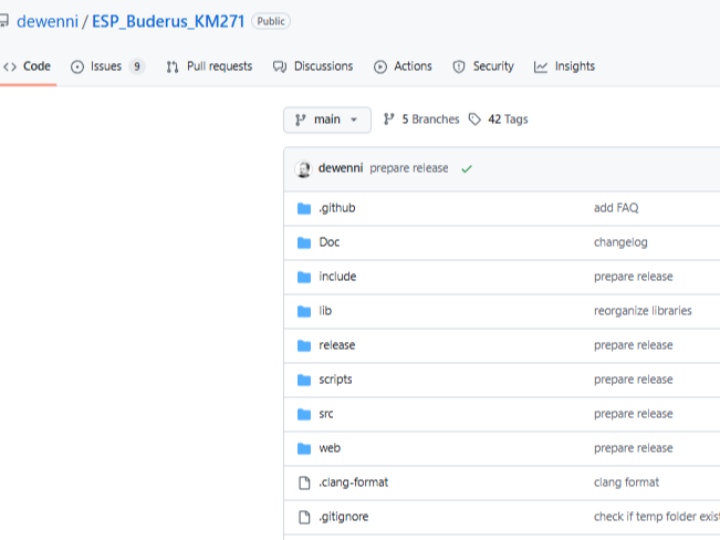Click the tag icon next to 42 Tags
The height and width of the screenshot is (540, 720).
[x=475, y=120]
